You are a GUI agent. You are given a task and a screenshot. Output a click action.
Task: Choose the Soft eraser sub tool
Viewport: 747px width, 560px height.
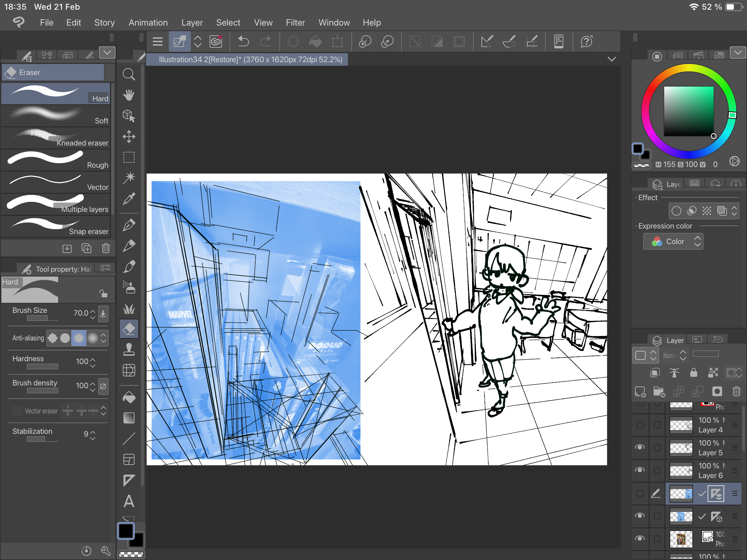pos(56,116)
